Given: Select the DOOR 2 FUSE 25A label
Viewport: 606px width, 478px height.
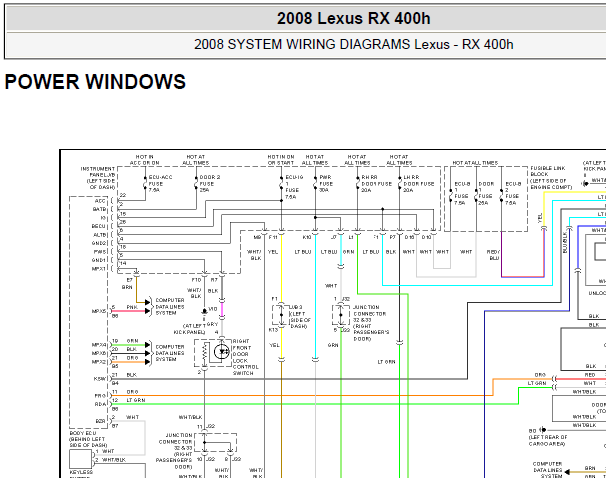Looking at the screenshot, I should click(209, 184).
